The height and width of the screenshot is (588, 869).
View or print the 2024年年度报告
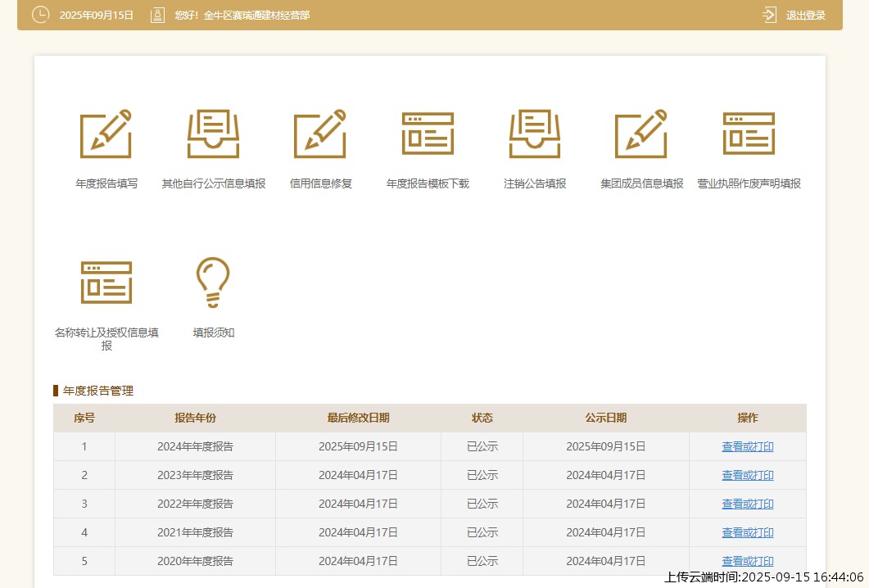coord(748,446)
